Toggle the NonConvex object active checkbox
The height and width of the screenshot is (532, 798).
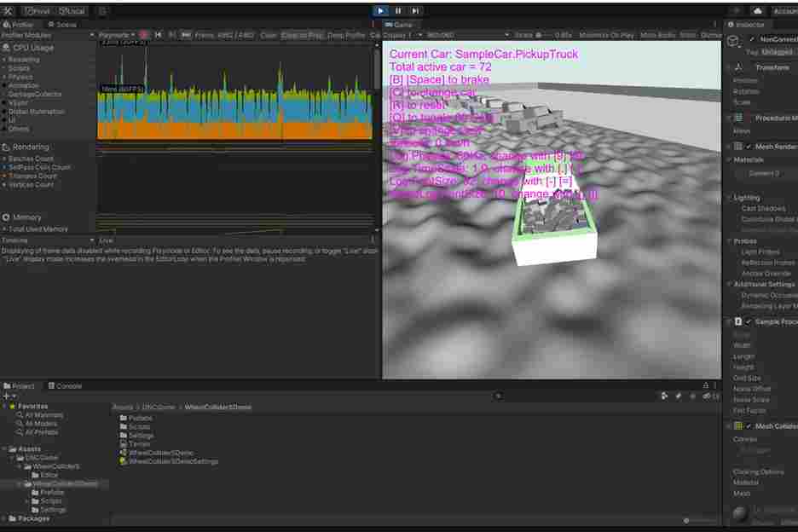pyautogui.click(x=751, y=39)
